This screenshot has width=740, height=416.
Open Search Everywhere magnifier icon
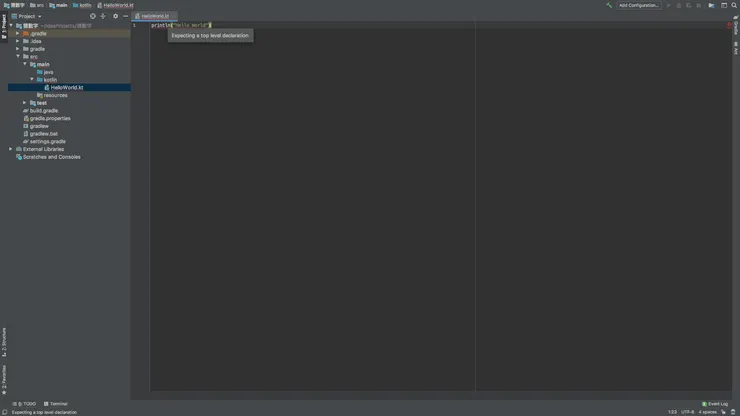pyautogui.click(x=734, y=5)
